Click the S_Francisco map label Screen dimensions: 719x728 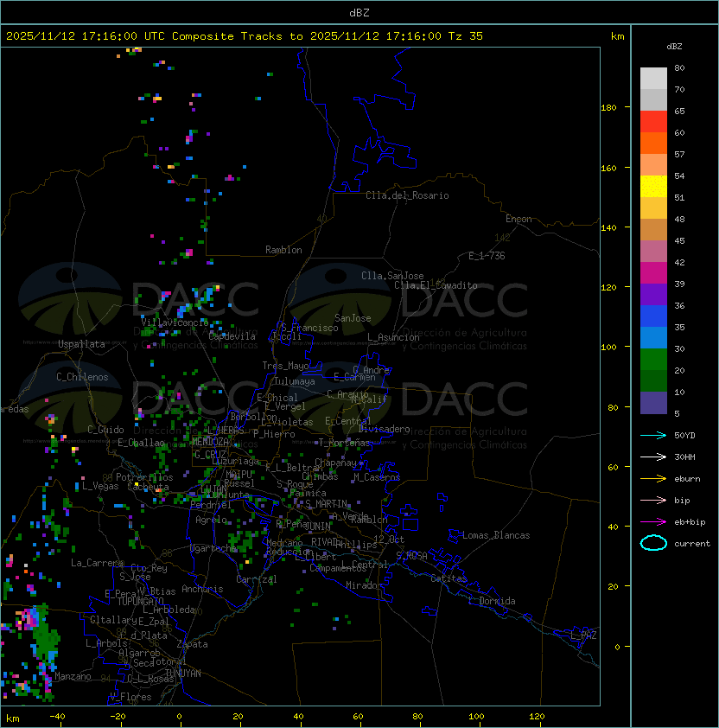pos(309,328)
